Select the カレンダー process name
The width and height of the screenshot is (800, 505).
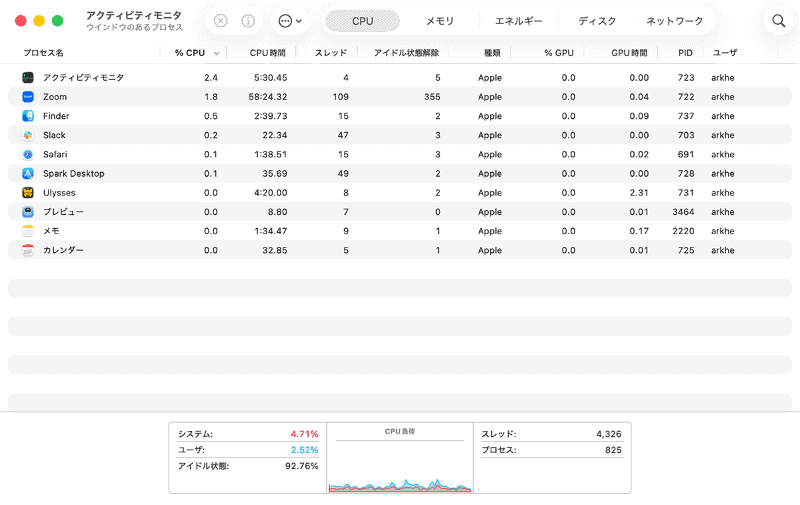(63, 250)
